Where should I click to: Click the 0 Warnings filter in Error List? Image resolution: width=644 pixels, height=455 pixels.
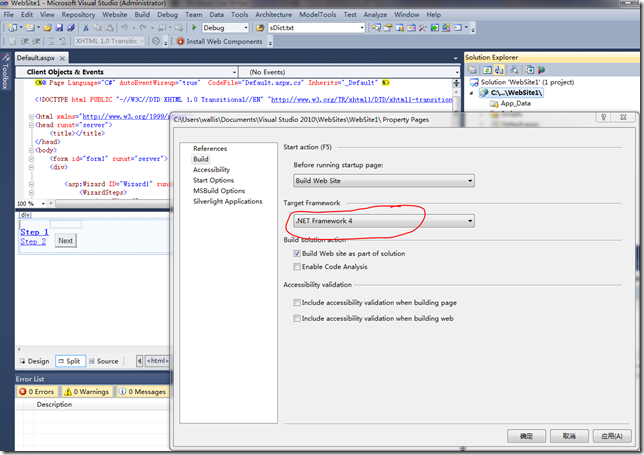pos(87,392)
